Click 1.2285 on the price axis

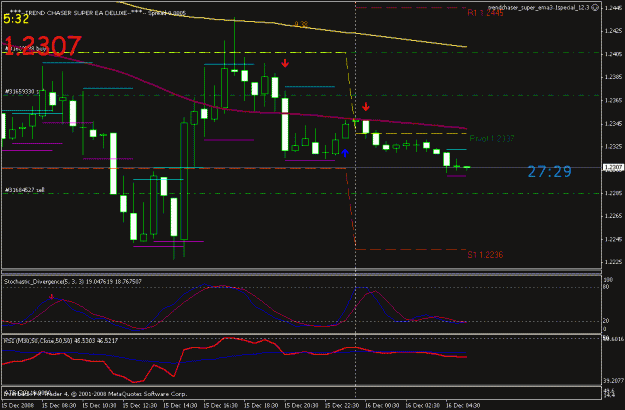click(x=613, y=193)
